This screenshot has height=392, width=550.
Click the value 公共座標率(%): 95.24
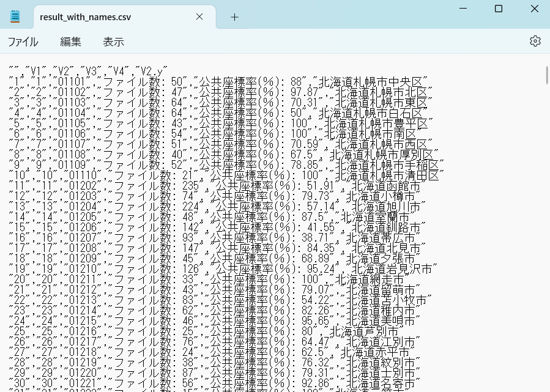pyautogui.click(x=274, y=269)
